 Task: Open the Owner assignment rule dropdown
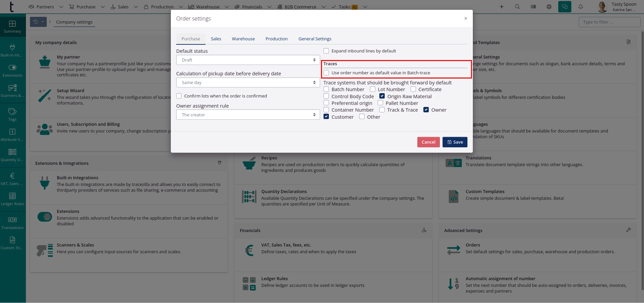tap(248, 115)
